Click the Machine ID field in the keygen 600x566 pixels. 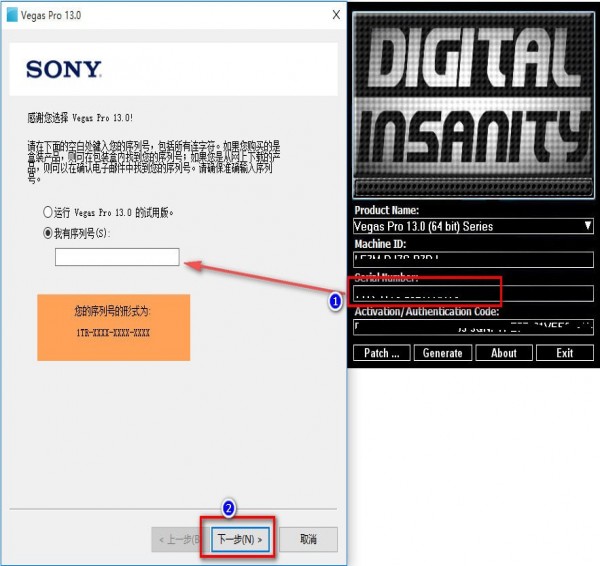click(x=473, y=259)
